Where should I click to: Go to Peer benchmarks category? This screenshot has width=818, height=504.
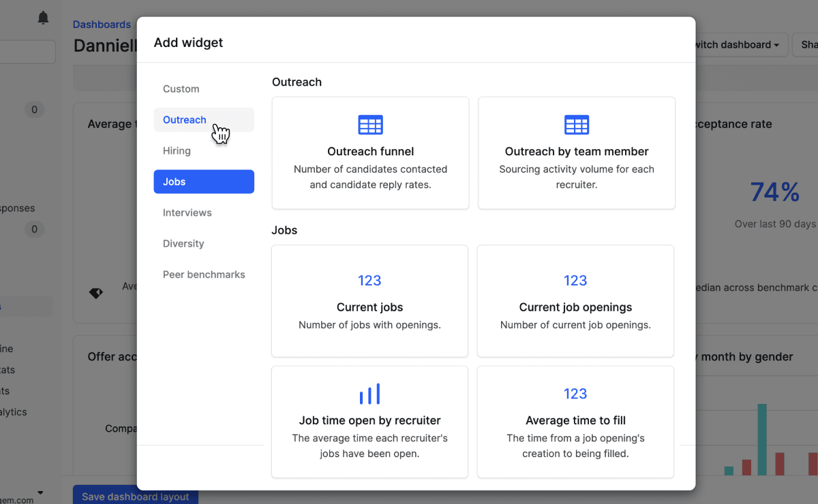(204, 275)
